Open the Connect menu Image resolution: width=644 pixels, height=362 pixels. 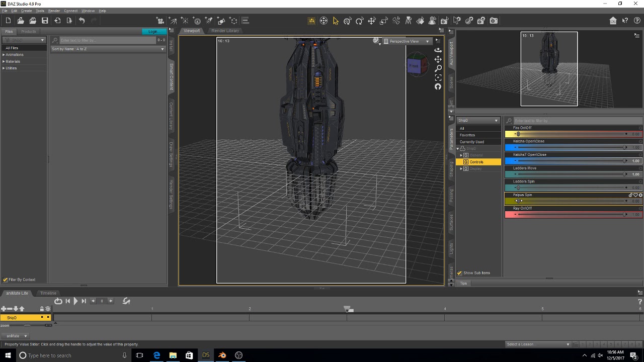coord(70,11)
